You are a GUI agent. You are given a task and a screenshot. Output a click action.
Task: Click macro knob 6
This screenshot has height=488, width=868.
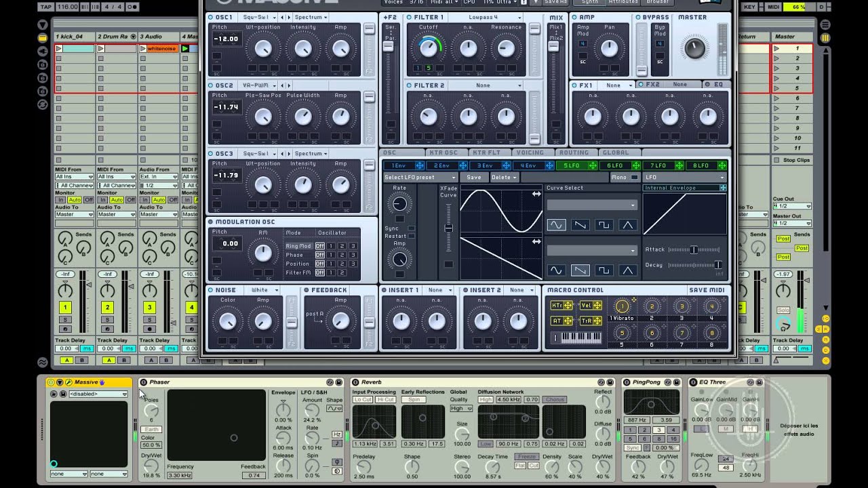[x=652, y=333]
